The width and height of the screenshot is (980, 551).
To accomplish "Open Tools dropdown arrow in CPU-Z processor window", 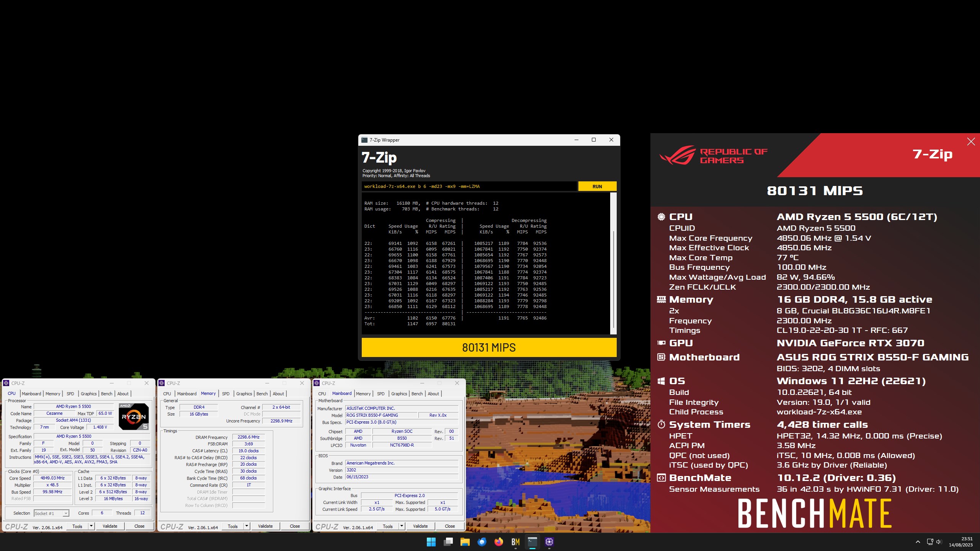I will click(91, 526).
